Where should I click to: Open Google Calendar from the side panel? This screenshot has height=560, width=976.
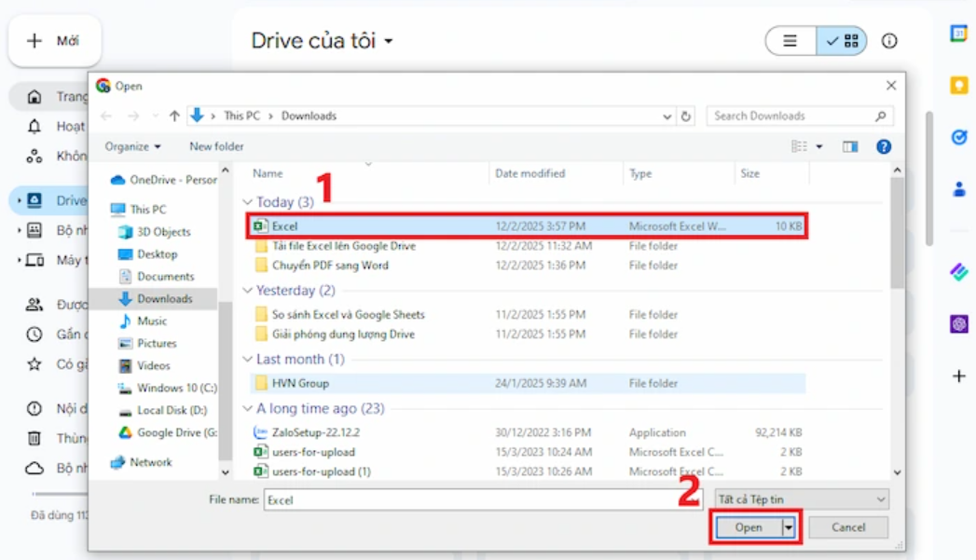(958, 34)
